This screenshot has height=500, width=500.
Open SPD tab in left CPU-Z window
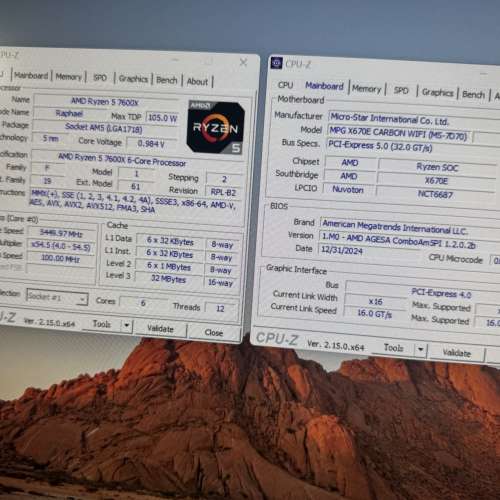[x=100, y=78]
